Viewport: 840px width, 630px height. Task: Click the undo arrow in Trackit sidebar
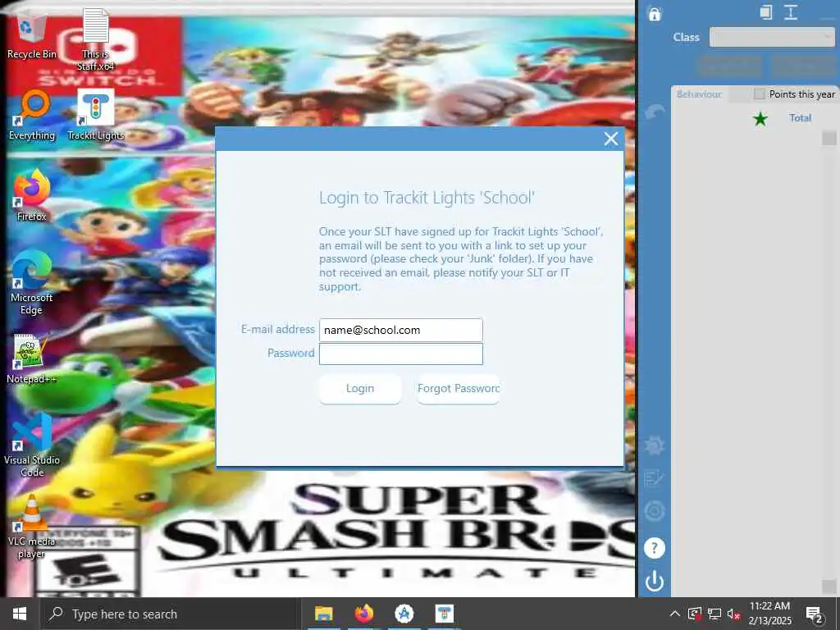coord(654,112)
